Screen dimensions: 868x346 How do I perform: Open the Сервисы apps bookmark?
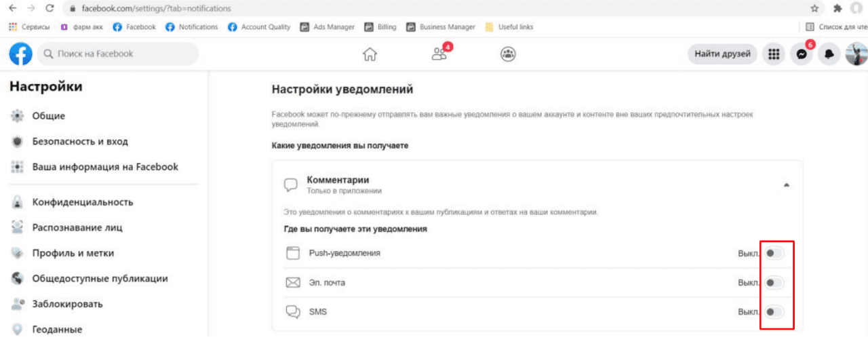[x=29, y=27]
